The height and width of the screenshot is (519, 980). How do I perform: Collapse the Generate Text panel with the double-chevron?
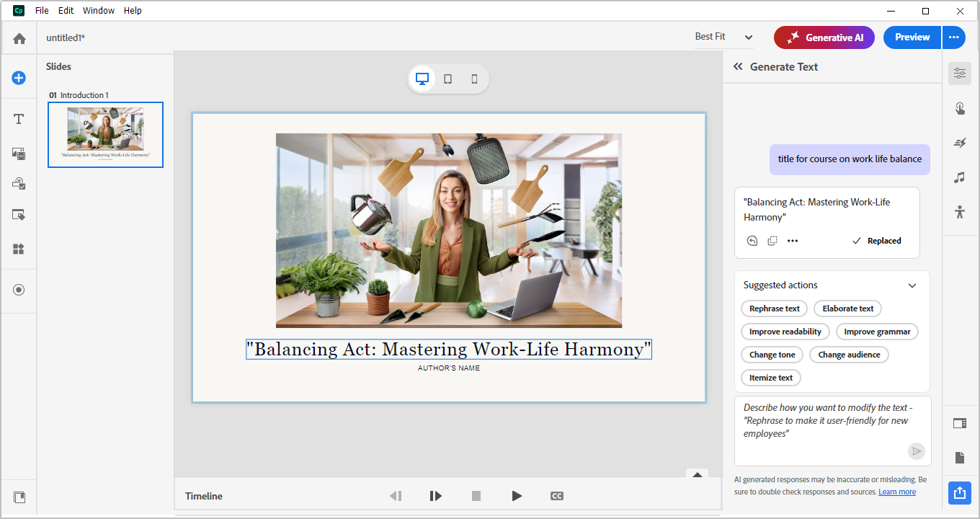[x=737, y=66]
